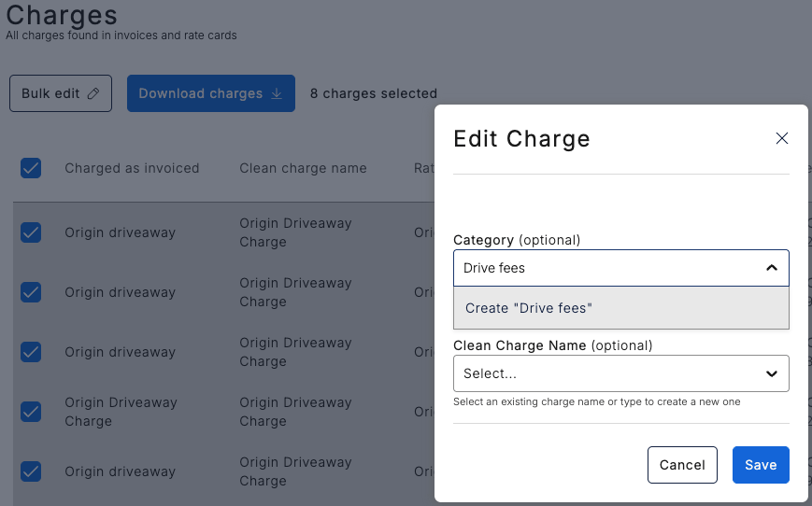The height and width of the screenshot is (506, 812).
Task: Uncheck the fourth row's Origin Driveaway Charge checkbox
Action: (x=31, y=412)
